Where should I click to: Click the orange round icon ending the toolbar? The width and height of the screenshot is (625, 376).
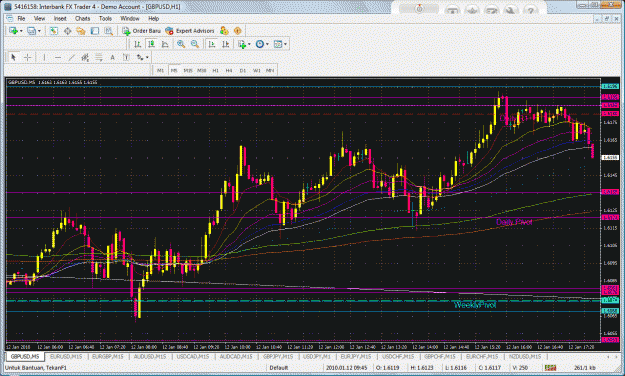pyautogui.click(x=238, y=31)
